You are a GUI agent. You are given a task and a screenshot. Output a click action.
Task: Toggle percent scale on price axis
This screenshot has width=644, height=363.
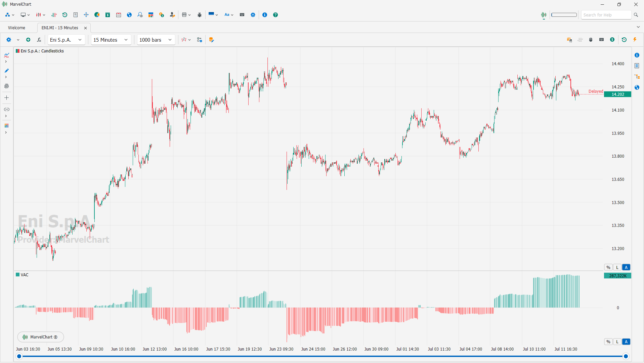pyautogui.click(x=608, y=267)
